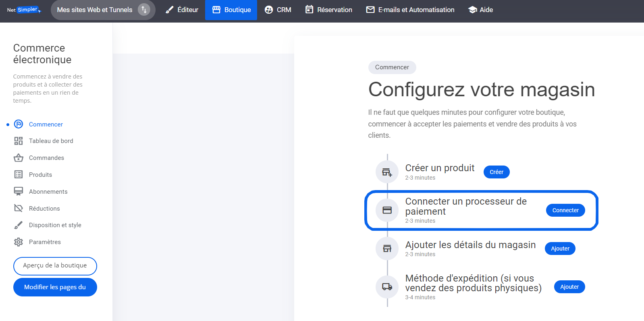Open the Aide help menu
The image size is (644, 321).
[x=481, y=10]
